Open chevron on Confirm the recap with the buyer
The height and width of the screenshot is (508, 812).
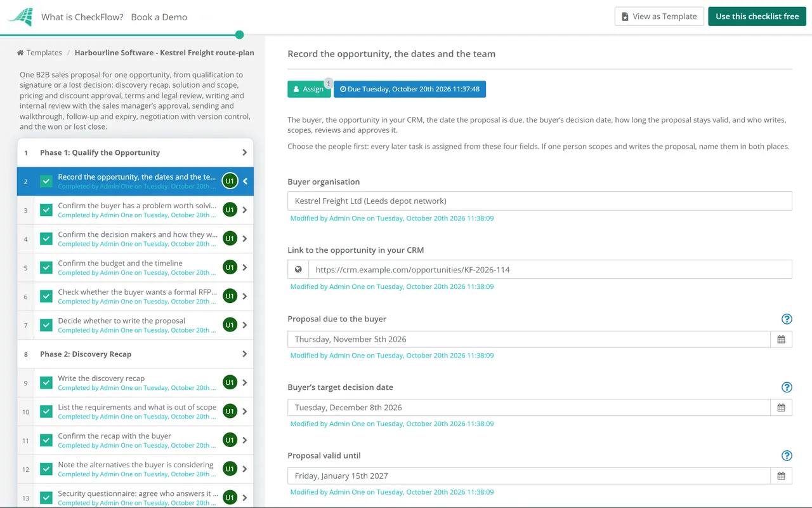[245, 440]
